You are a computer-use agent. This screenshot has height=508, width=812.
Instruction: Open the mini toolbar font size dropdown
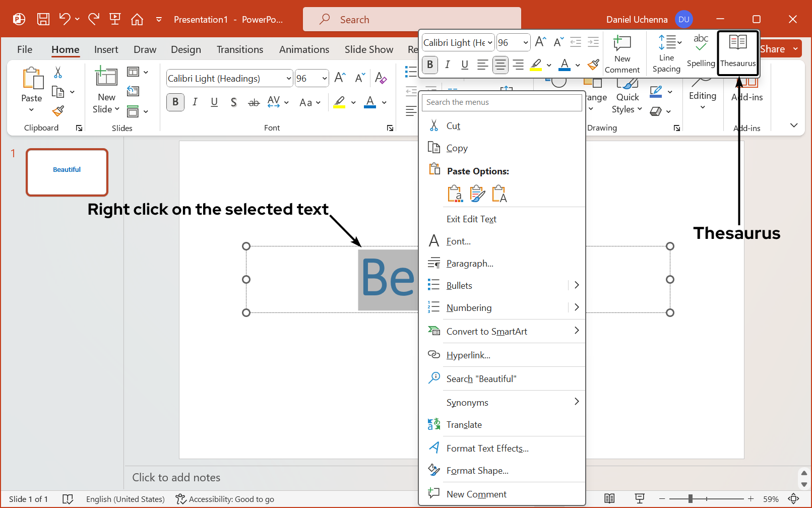point(526,43)
